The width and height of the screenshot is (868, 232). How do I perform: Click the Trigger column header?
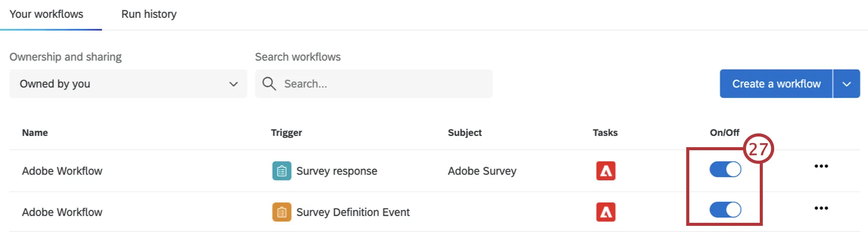coord(286,133)
